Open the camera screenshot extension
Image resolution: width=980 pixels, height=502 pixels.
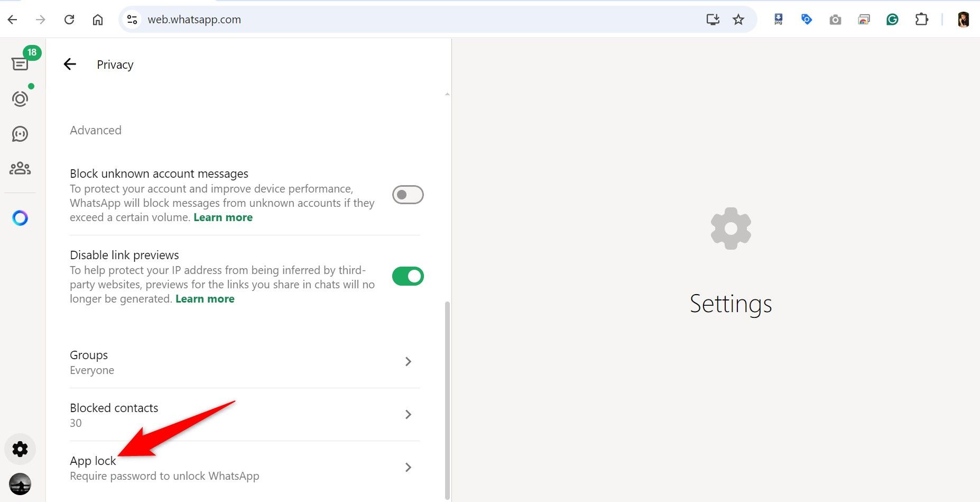pos(835,20)
